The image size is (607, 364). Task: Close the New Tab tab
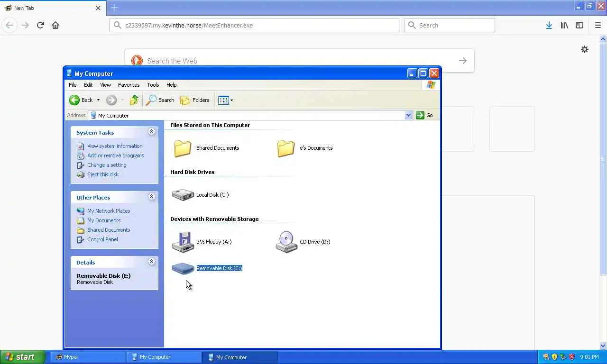point(98,8)
